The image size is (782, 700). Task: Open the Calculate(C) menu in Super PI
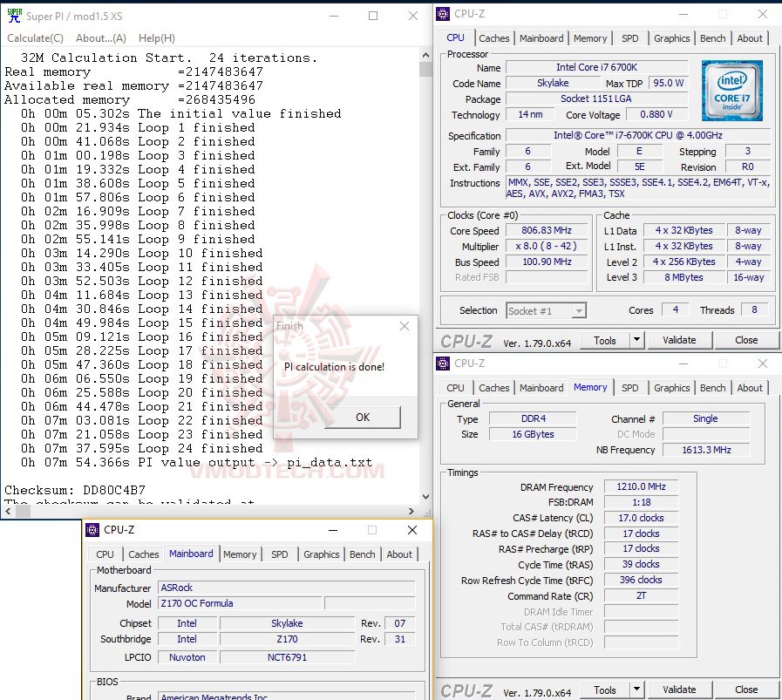(35, 38)
